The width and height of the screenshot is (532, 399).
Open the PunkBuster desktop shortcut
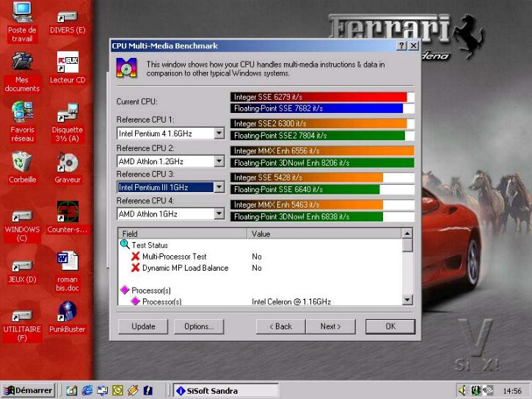(68, 312)
